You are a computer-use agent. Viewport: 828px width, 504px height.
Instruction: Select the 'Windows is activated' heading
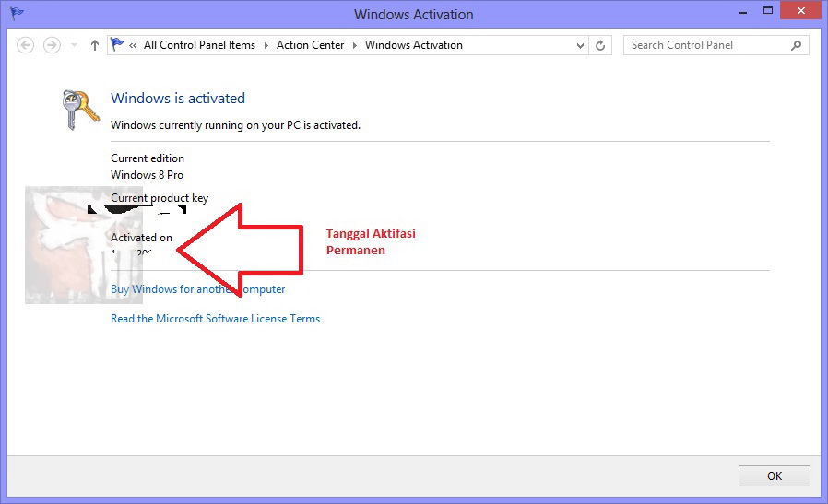point(178,99)
